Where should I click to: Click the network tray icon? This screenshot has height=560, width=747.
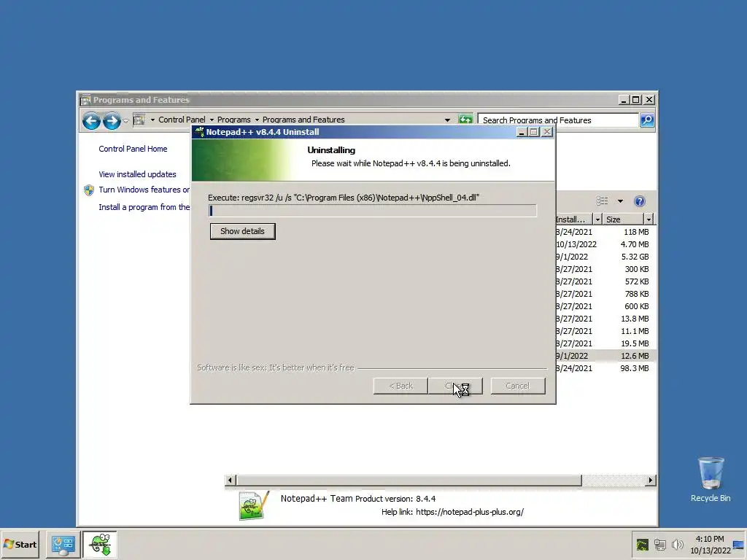pyautogui.click(x=659, y=544)
